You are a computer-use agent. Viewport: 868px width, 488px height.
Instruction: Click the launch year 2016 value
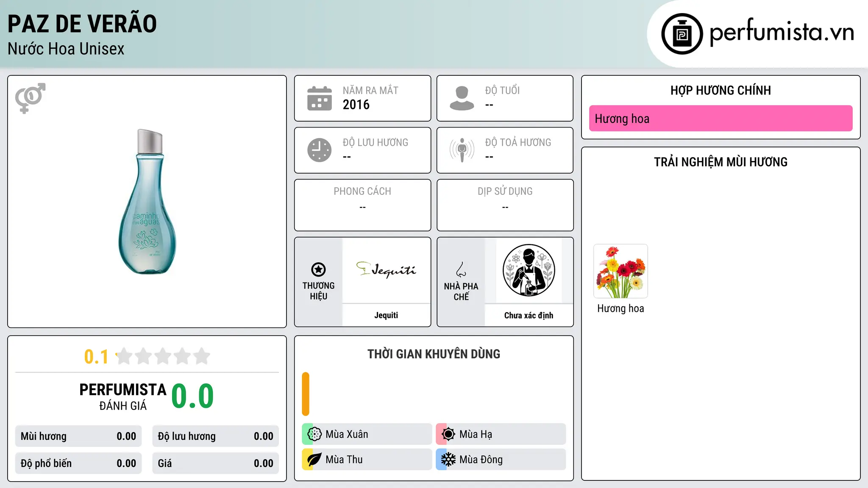point(356,105)
